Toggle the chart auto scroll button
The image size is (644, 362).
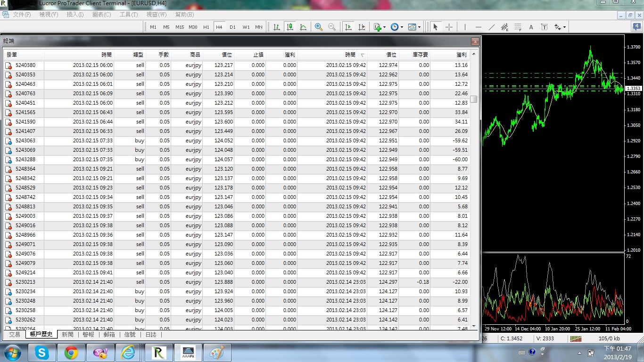pos(348,27)
